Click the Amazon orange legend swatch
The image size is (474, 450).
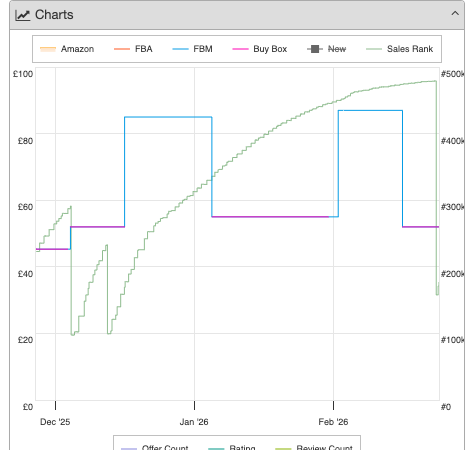tap(48, 49)
